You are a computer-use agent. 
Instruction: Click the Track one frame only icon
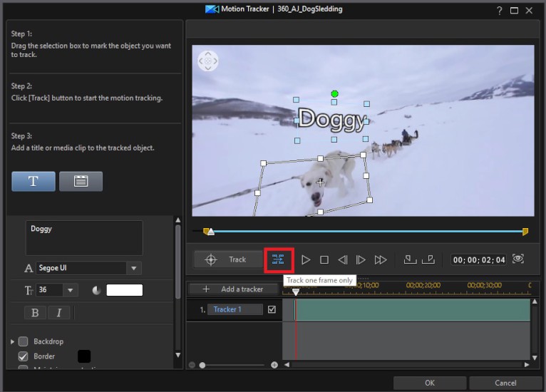click(x=278, y=259)
